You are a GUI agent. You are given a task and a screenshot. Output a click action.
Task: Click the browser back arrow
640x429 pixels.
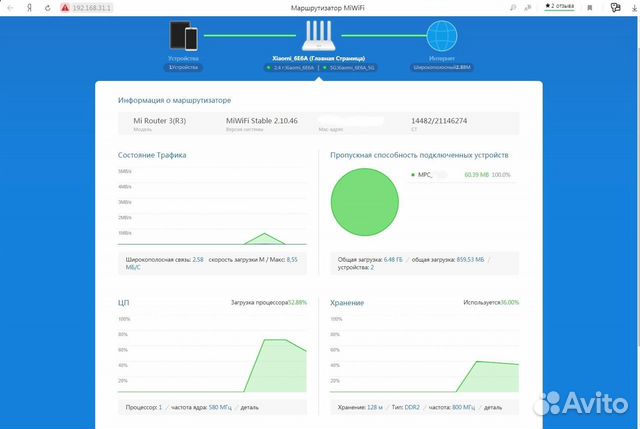tap(10, 6)
